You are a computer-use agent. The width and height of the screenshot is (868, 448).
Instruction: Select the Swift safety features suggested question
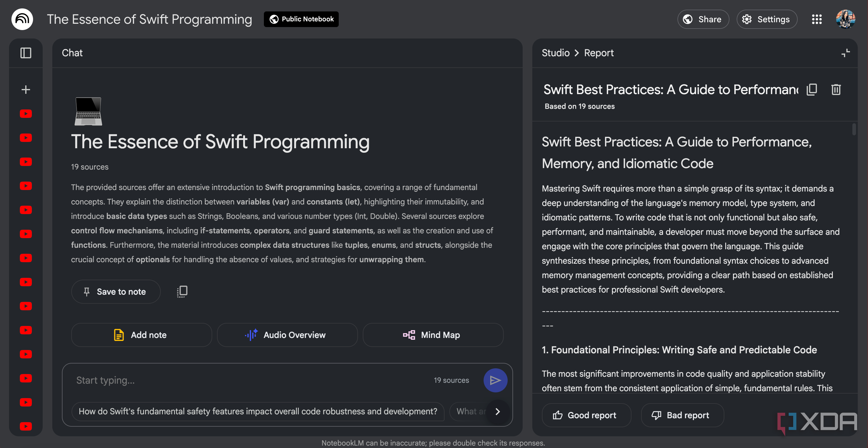[x=258, y=411]
